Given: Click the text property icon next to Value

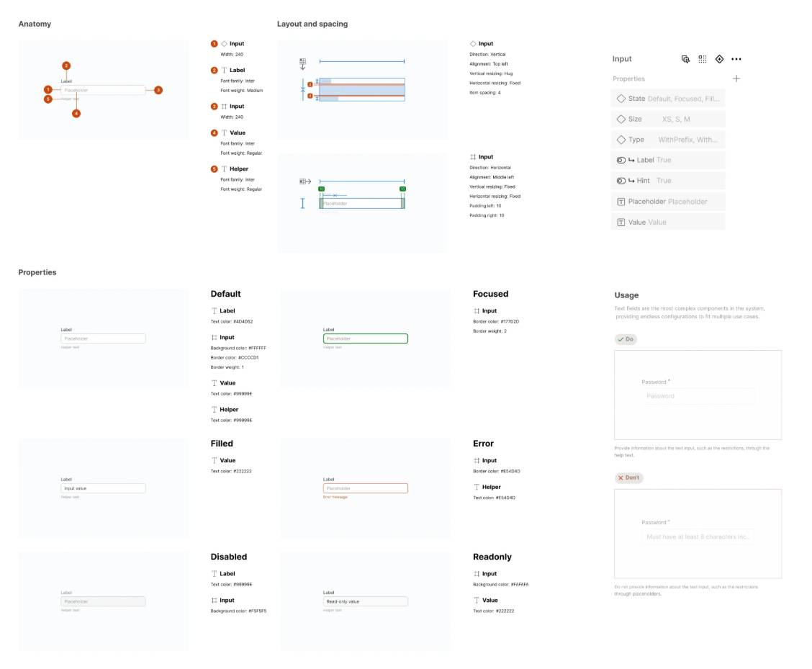Looking at the screenshot, I should [x=621, y=222].
